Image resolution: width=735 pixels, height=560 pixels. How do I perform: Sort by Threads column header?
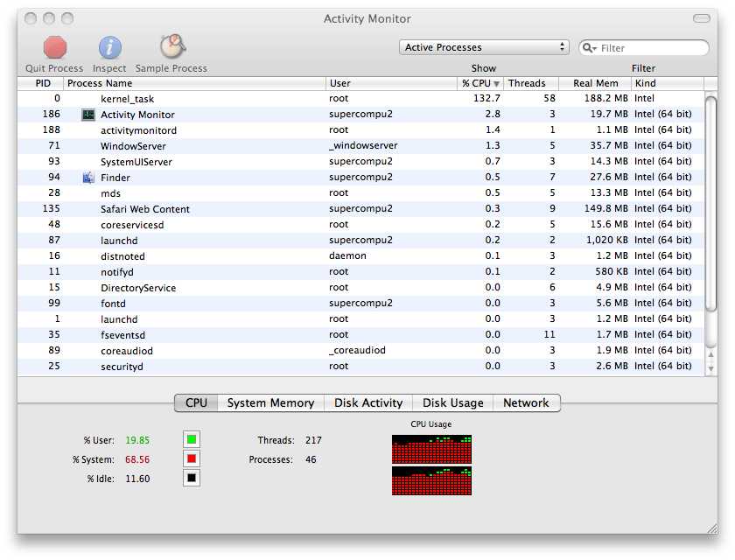pyautogui.click(x=530, y=83)
